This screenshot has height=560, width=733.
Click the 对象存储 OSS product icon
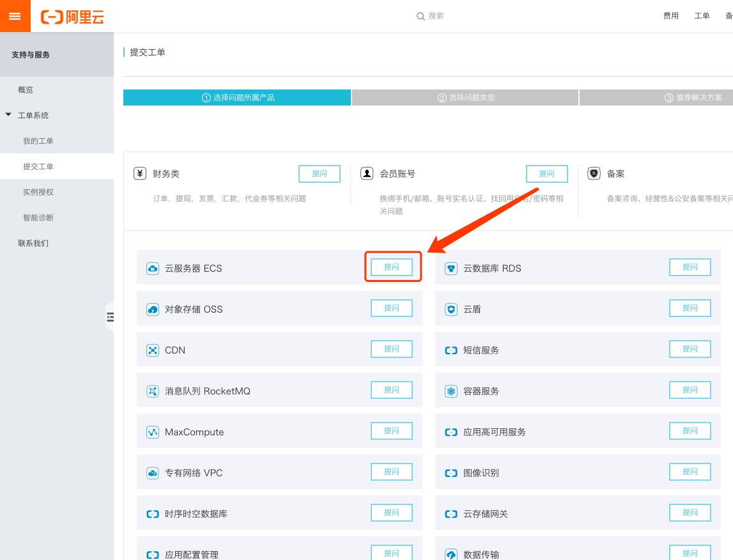click(x=152, y=309)
